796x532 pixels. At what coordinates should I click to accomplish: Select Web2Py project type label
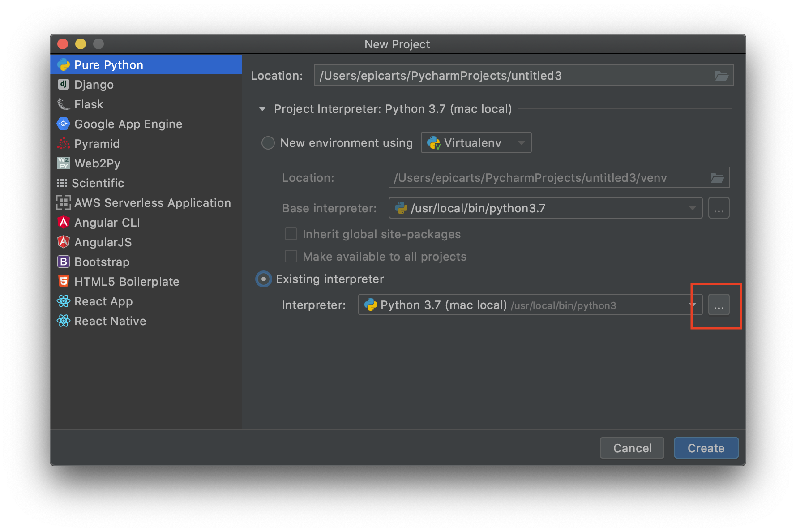point(98,163)
